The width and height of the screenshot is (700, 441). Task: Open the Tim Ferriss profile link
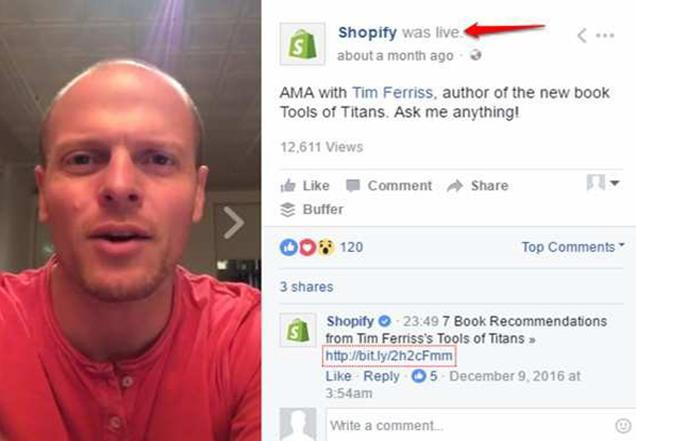(392, 92)
